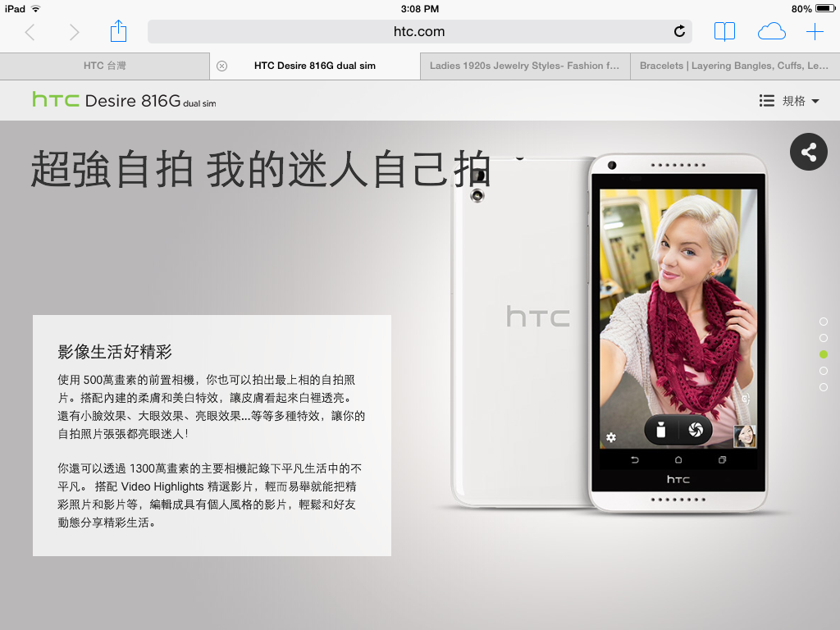Expand the 規格 dropdown arrow
Image resolution: width=840 pixels, height=630 pixels.
(x=815, y=101)
